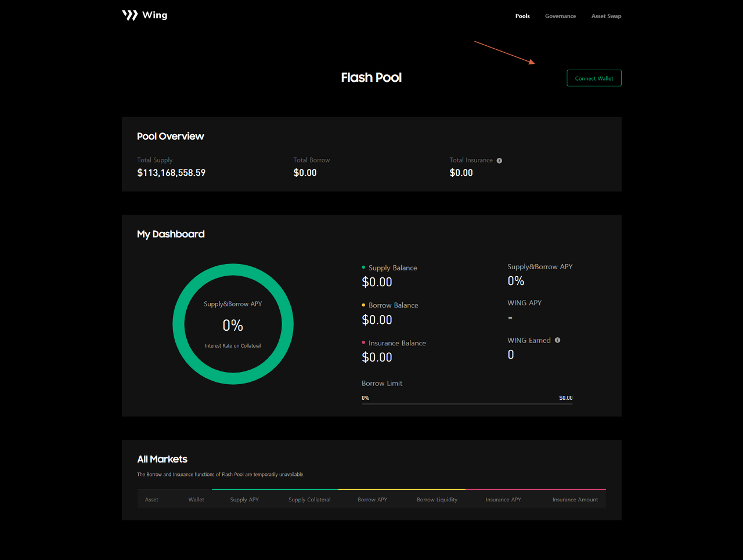This screenshot has height=560, width=743.
Task: Click the Borrow and Insurance unavailable notice
Action: tap(221, 475)
